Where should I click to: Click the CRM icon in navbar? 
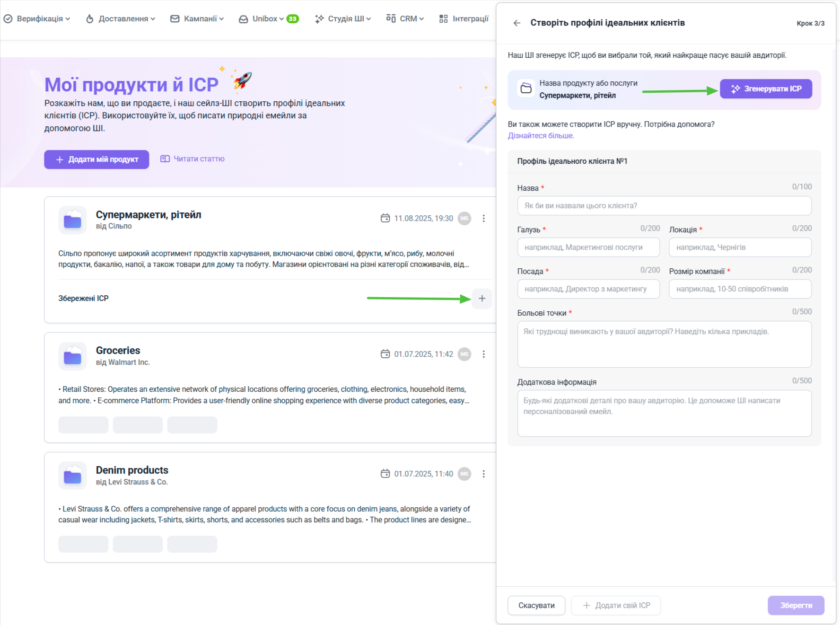pyautogui.click(x=391, y=18)
